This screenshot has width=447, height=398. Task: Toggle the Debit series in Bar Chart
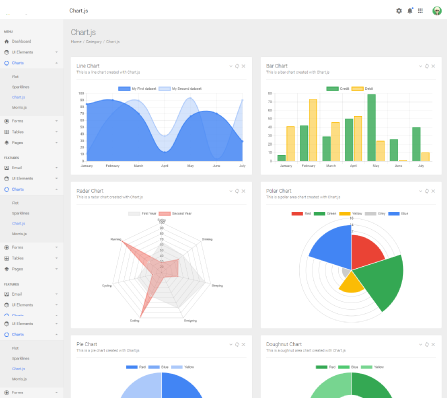(x=362, y=89)
